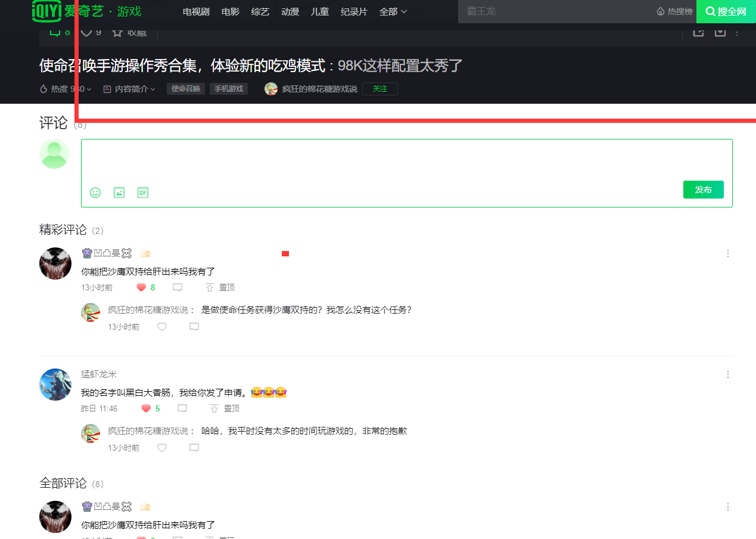This screenshot has height=539, width=756.
Task: Open uploader avatar next to 关注
Action: point(271,89)
